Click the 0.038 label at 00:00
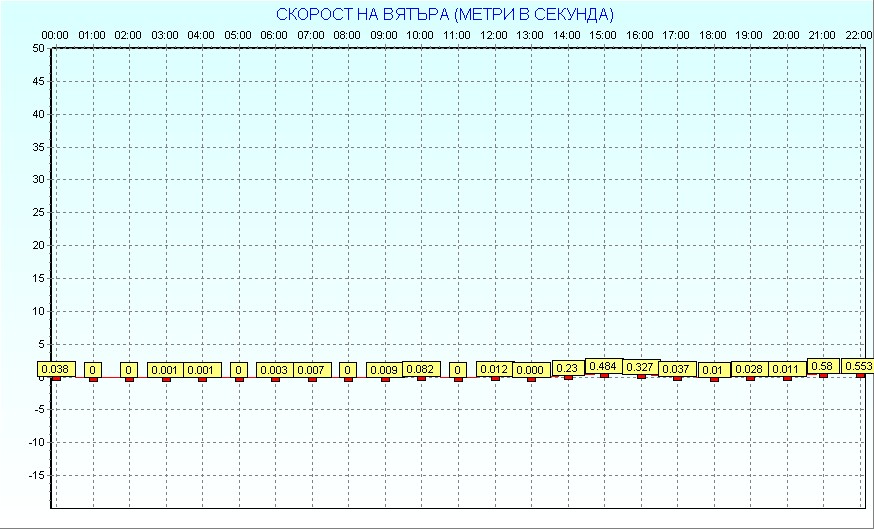This screenshot has width=874, height=529. 56,369
